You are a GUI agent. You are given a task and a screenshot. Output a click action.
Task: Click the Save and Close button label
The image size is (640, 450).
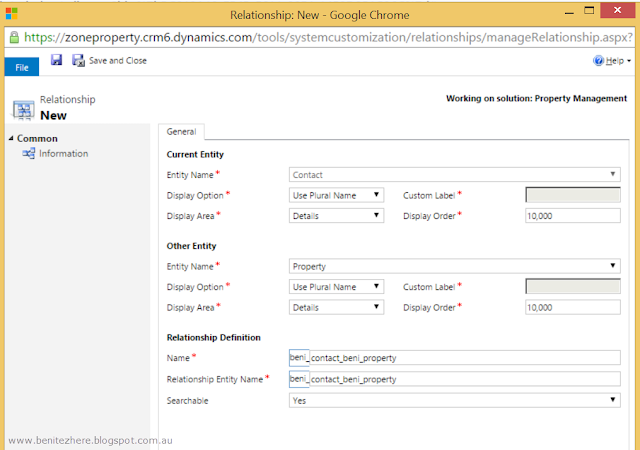coord(118,61)
